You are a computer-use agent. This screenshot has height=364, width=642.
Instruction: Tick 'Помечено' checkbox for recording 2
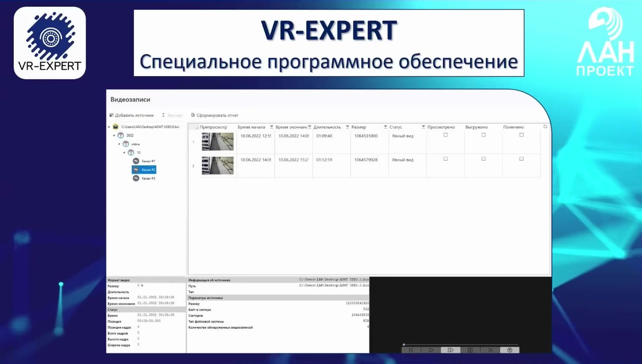coord(522,159)
